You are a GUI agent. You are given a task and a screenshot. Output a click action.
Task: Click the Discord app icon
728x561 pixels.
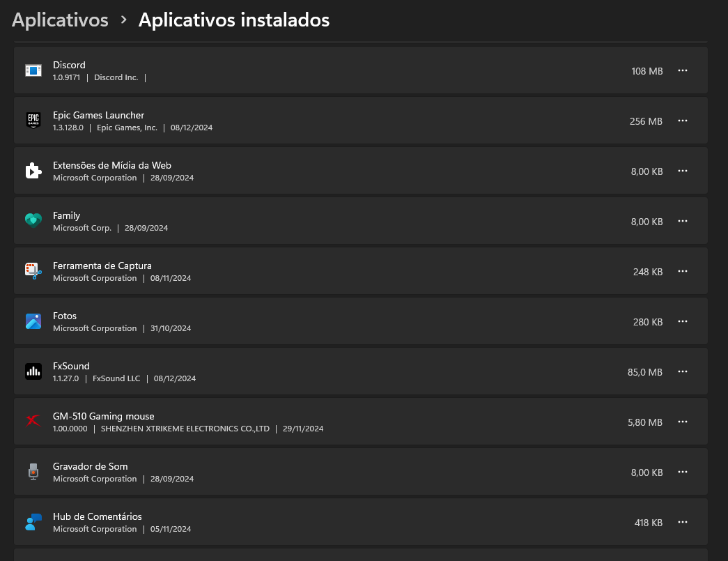tap(33, 70)
